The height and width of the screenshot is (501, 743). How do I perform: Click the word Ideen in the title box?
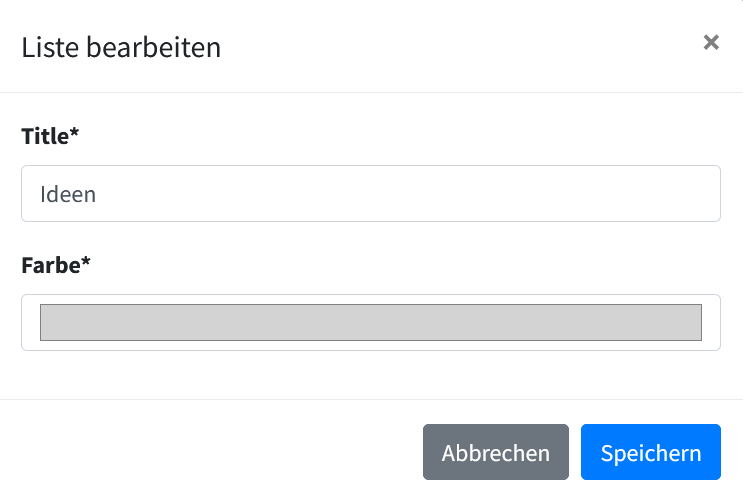click(x=68, y=194)
